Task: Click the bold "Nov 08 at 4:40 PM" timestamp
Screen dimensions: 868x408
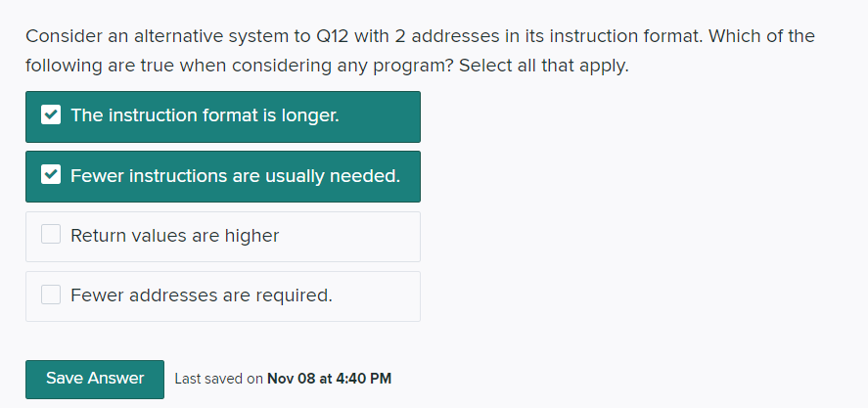Action: coord(329,379)
